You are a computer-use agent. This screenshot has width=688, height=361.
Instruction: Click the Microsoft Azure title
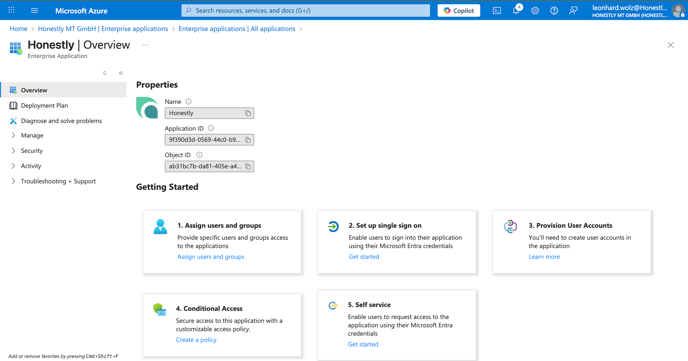pos(81,11)
